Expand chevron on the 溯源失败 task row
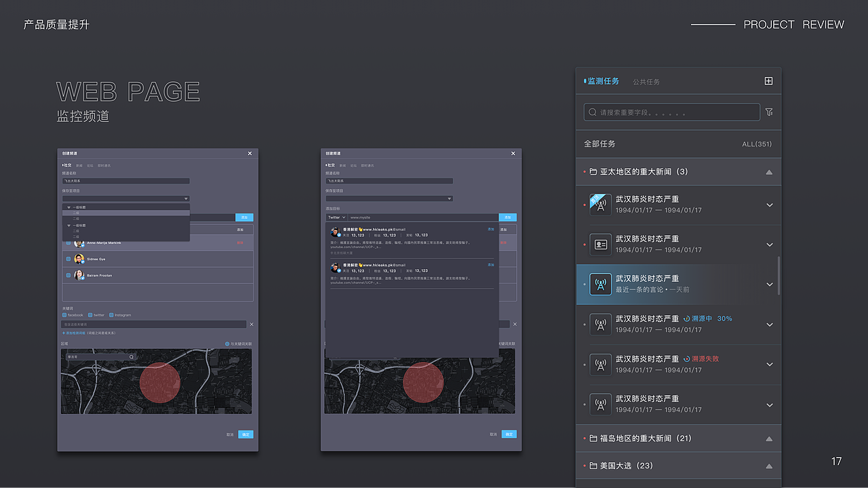This screenshot has width=868, height=488. [x=770, y=365]
